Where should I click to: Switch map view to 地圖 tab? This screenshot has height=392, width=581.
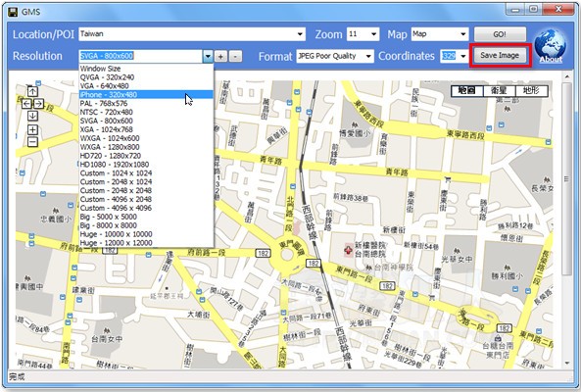467,91
